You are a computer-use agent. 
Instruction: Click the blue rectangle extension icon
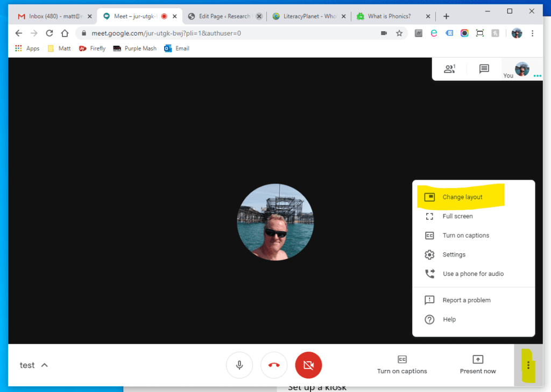[x=449, y=33]
